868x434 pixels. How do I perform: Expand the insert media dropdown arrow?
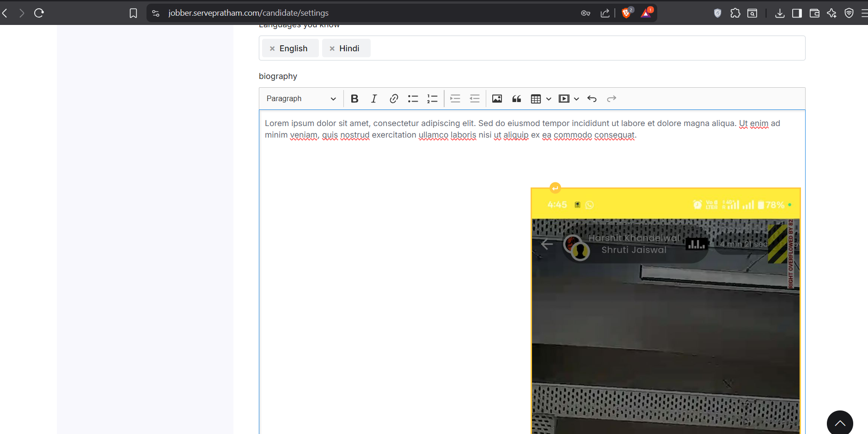(576, 99)
